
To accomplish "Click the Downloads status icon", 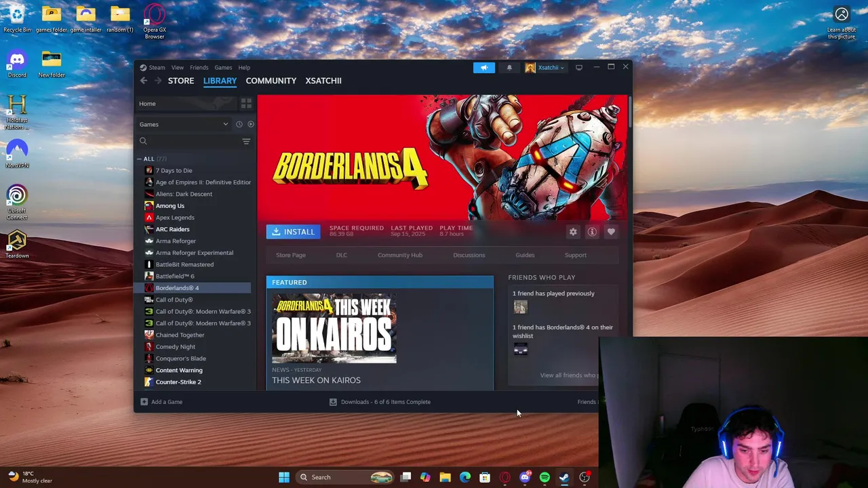I will click(x=333, y=402).
